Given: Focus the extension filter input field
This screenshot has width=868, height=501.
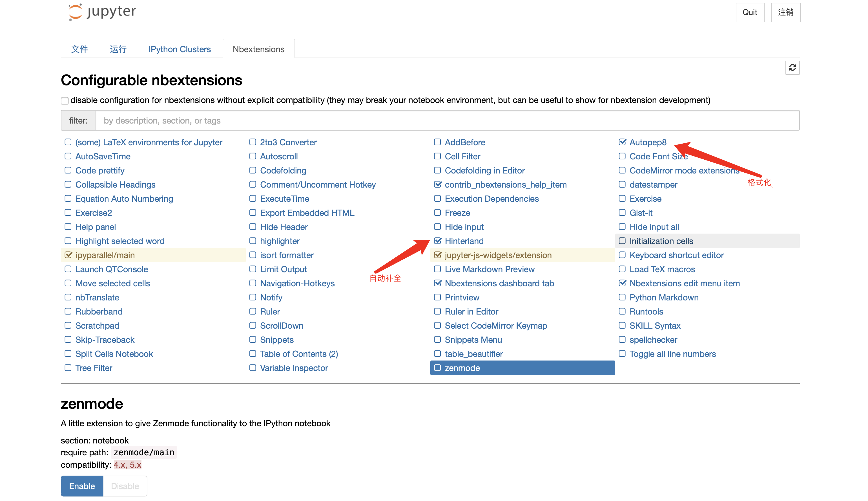Looking at the screenshot, I should point(447,120).
